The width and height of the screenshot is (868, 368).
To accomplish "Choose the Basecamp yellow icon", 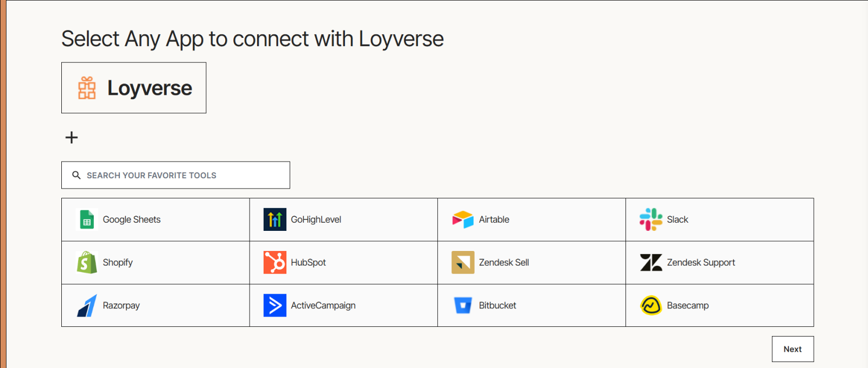I will (650, 306).
